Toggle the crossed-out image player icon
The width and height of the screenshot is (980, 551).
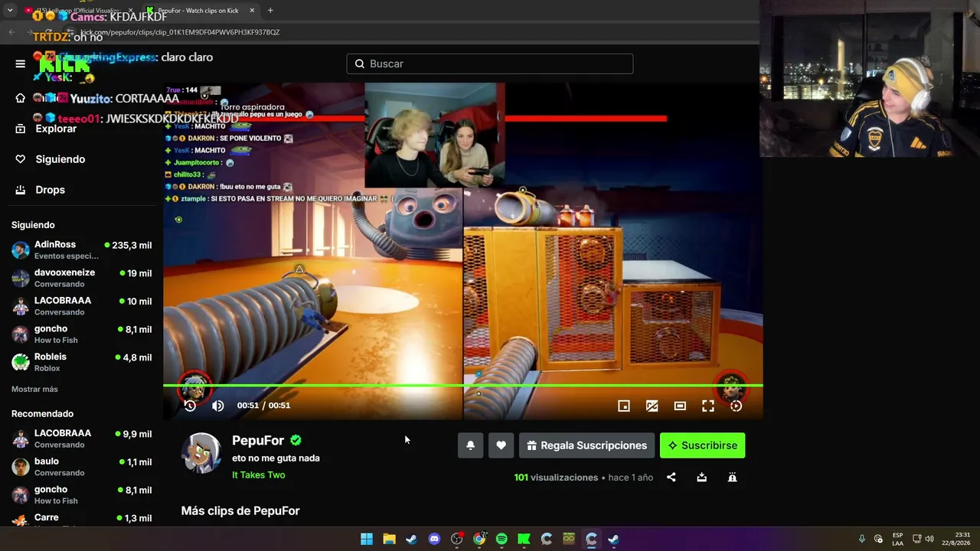652,406
